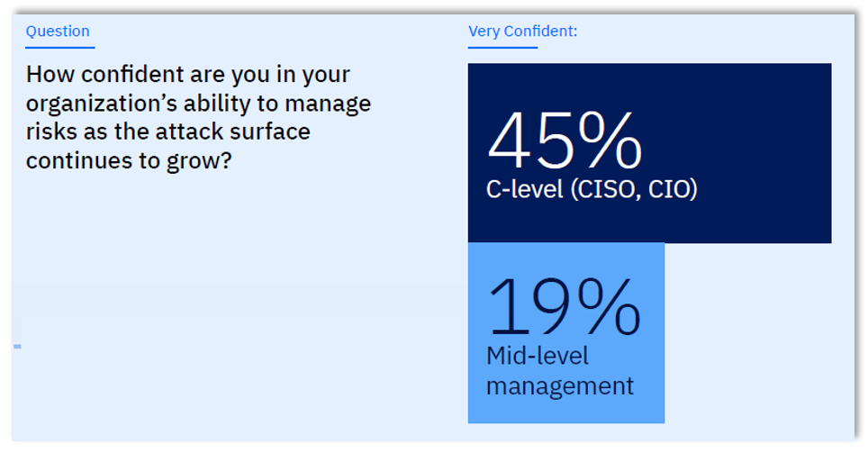
Task: Select the "Very Confident:" heading
Action: (x=522, y=32)
